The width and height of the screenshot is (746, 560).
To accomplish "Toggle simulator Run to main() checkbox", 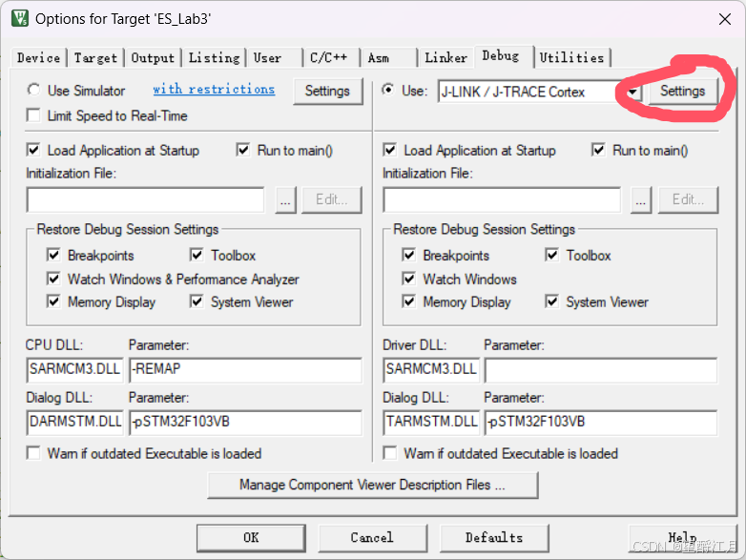I will click(x=243, y=150).
